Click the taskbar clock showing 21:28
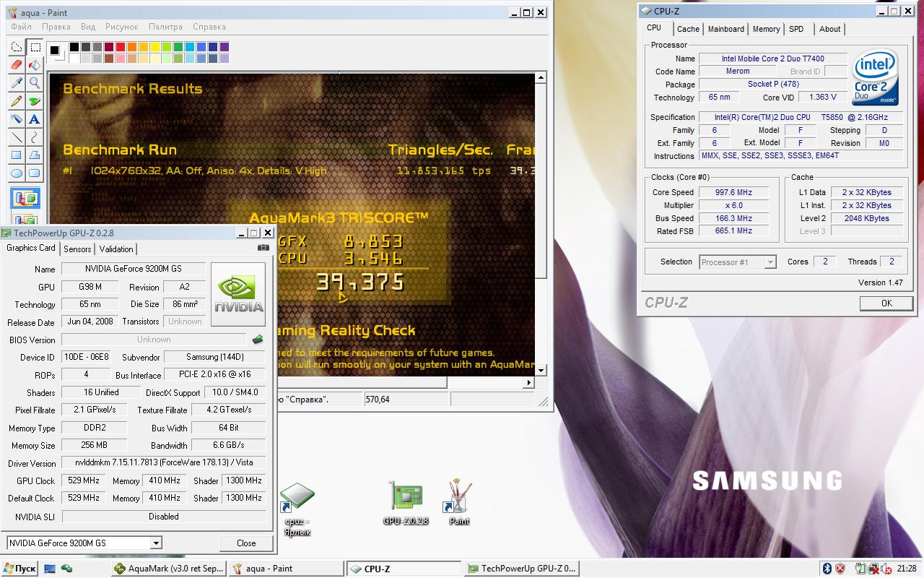The height and width of the screenshot is (578, 924). click(x=907, y=569)
